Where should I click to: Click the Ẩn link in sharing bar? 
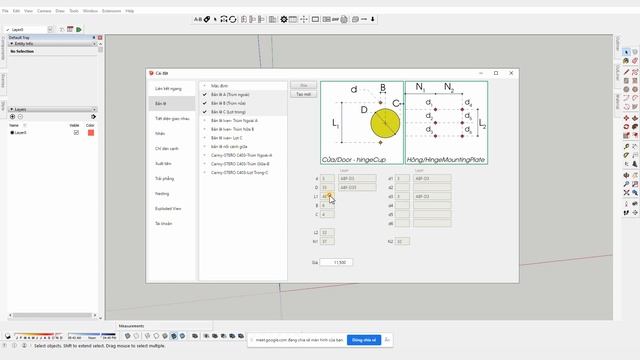click(387, 340)
